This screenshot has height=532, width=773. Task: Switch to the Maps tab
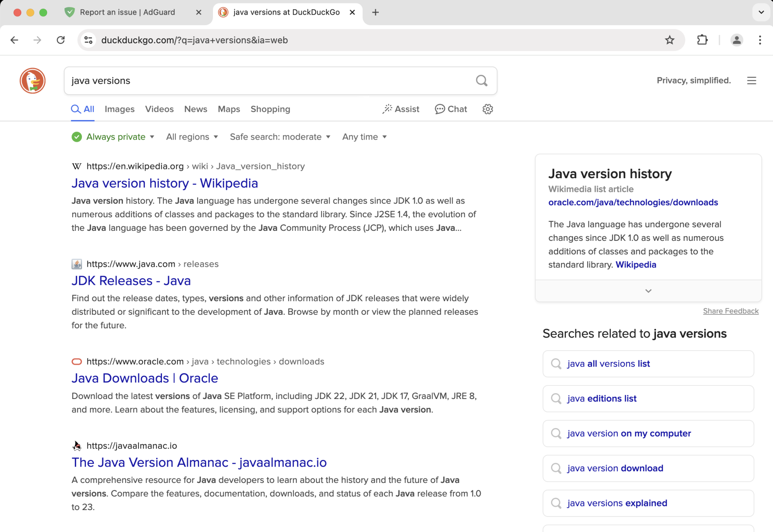pyautogui.click(x=229, y=109)
